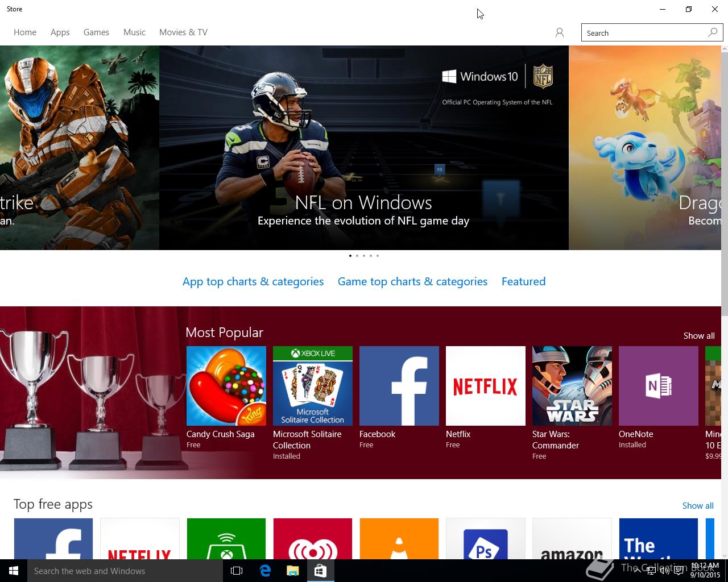Go to the Home tab
This screenshot has width=728, height=582.
25,32
